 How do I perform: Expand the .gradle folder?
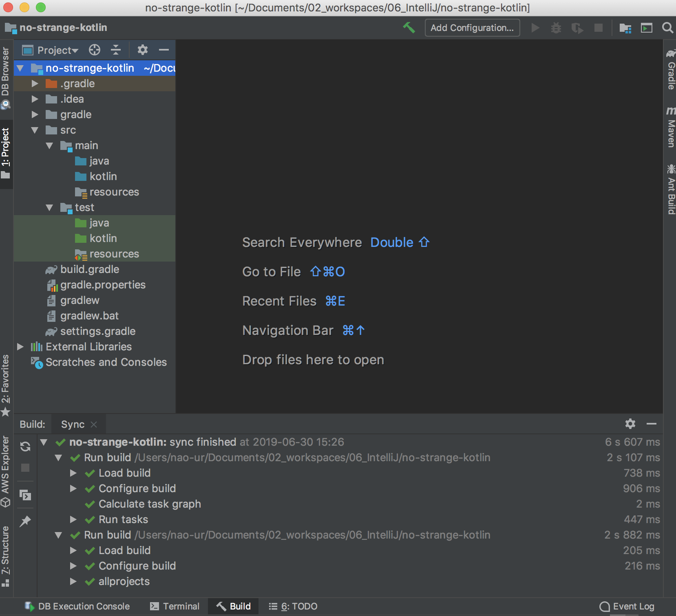35,84
